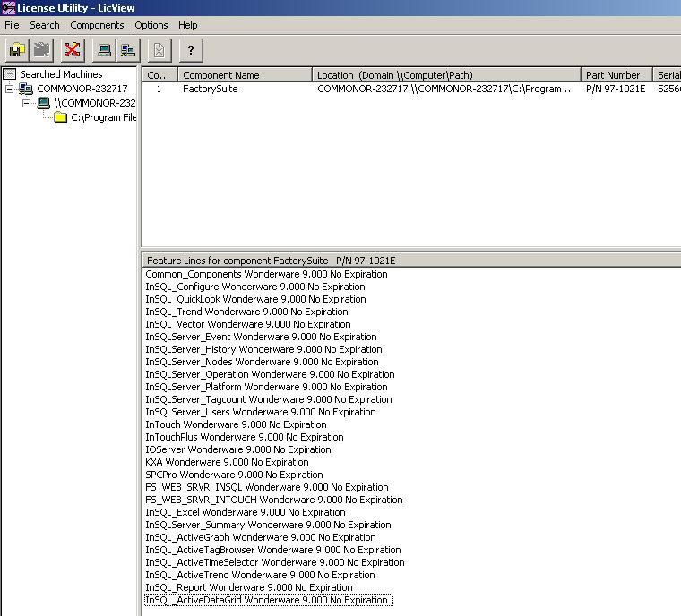Click the red X toolbar icon
This screenshot has width=681, height=616.
[x=73, y=50]
